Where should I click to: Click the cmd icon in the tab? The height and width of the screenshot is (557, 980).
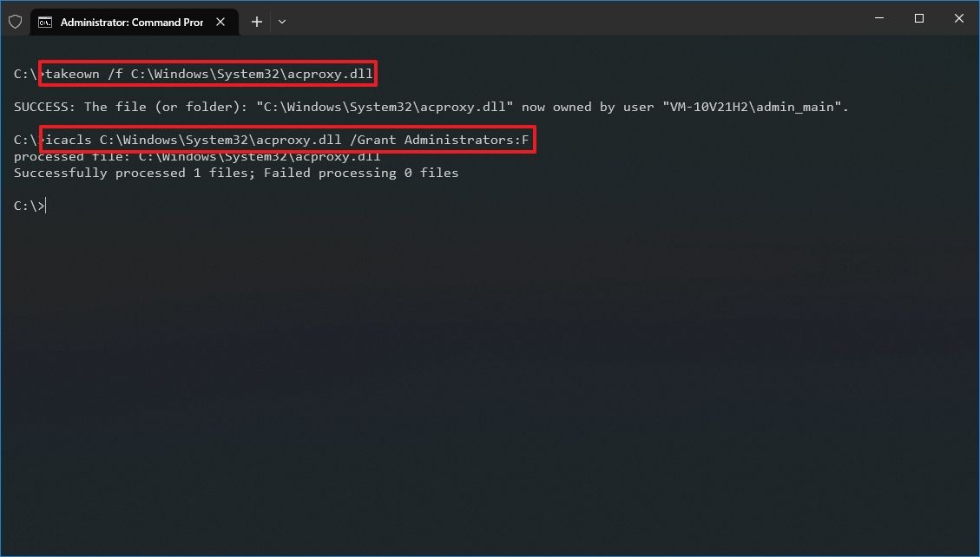(x=45, y=23)
